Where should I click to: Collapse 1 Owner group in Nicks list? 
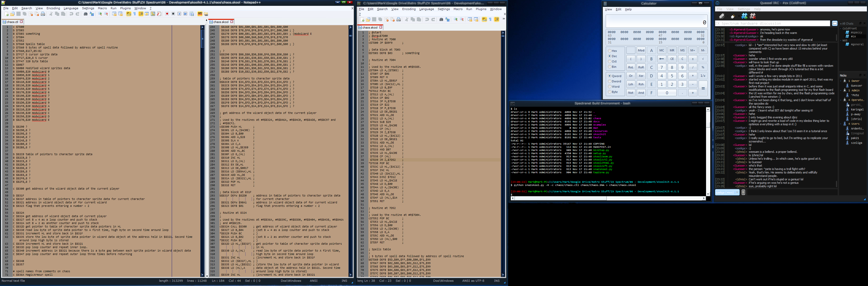(x=841, y=81)
